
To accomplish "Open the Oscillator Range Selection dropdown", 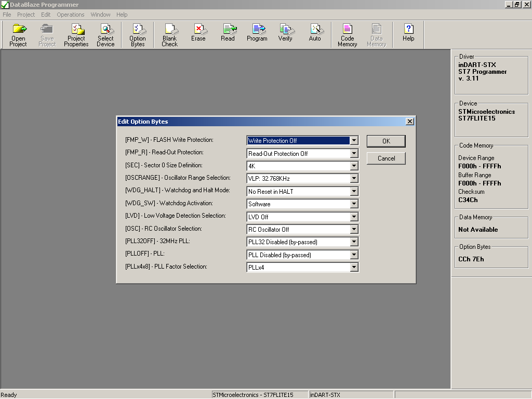I will (x=354, y=179).
